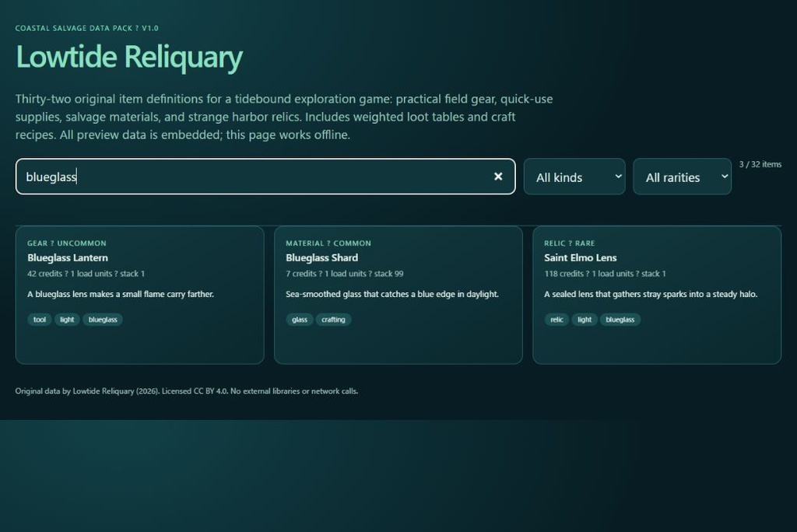Click the "COASTAL SALVAGE DATA PACK" version label

click(87, 28)
